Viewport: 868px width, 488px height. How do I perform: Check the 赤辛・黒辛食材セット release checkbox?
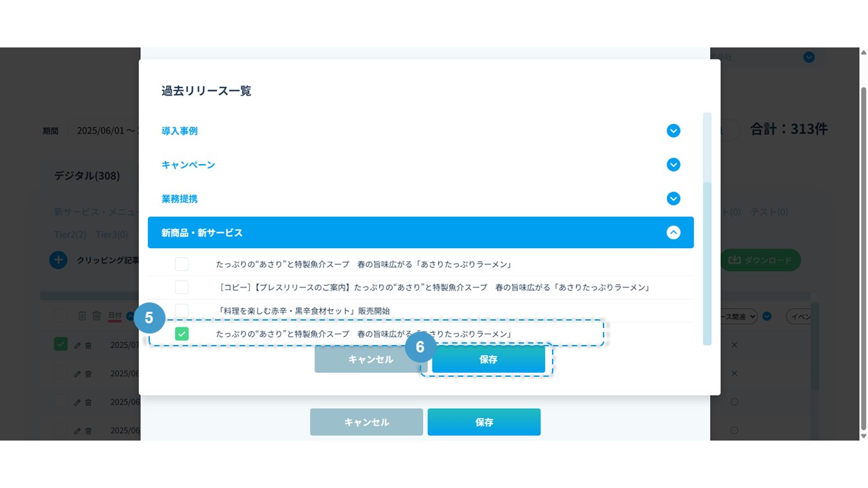click(x=182, y=310)
